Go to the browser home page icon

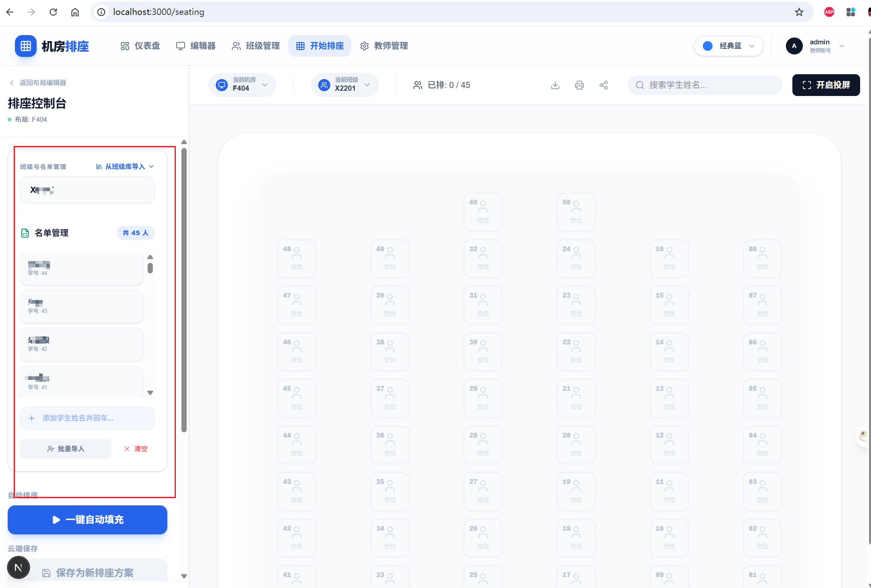pyautogui.click(x=75, y=12)
